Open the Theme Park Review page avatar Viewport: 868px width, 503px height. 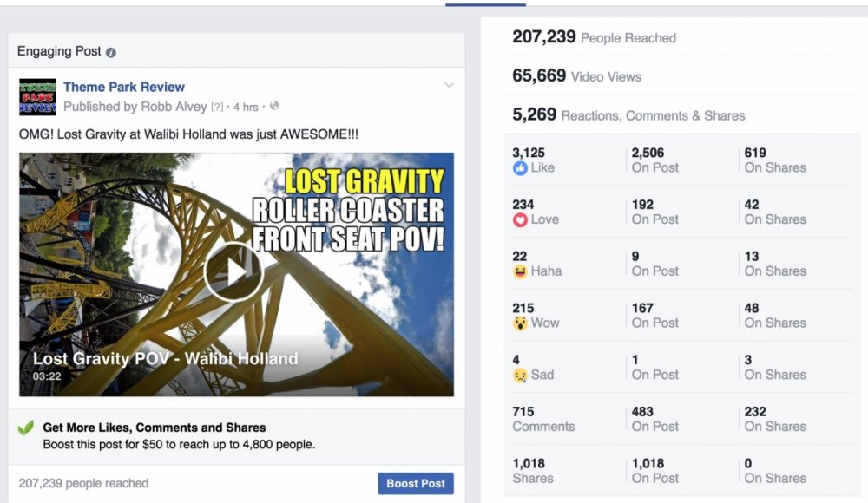point(37,97)
